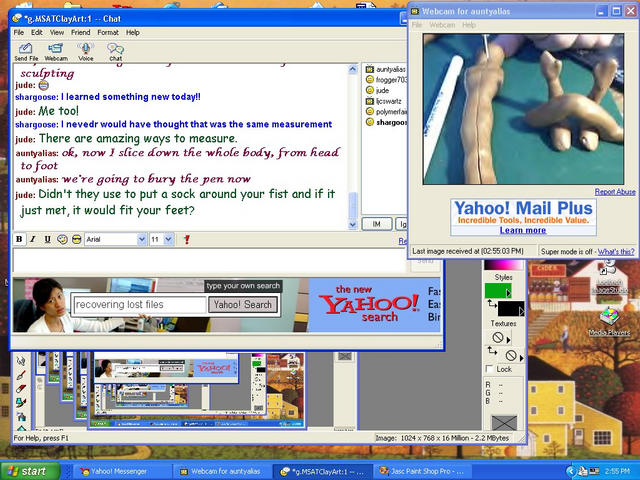Click the recovering lost files search field

[x=140, y=304]
